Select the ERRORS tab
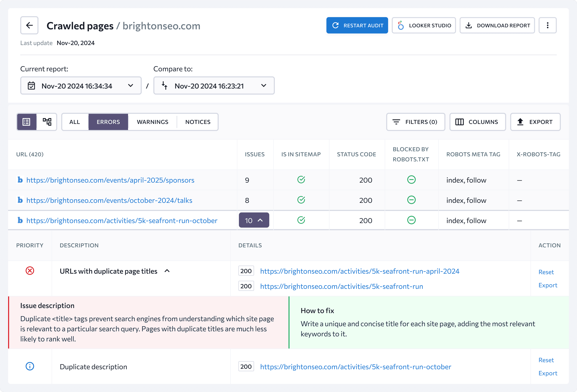 [x=108, y=122]
